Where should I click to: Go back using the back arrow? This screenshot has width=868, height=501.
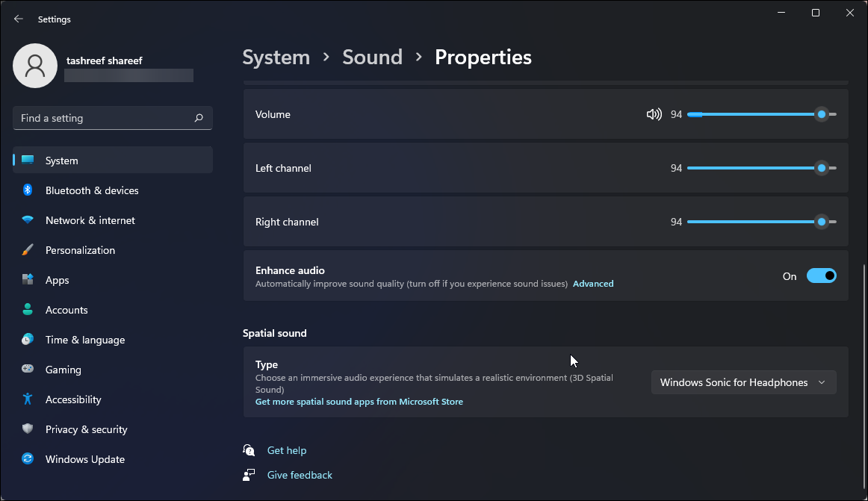[x=19, y=19]
